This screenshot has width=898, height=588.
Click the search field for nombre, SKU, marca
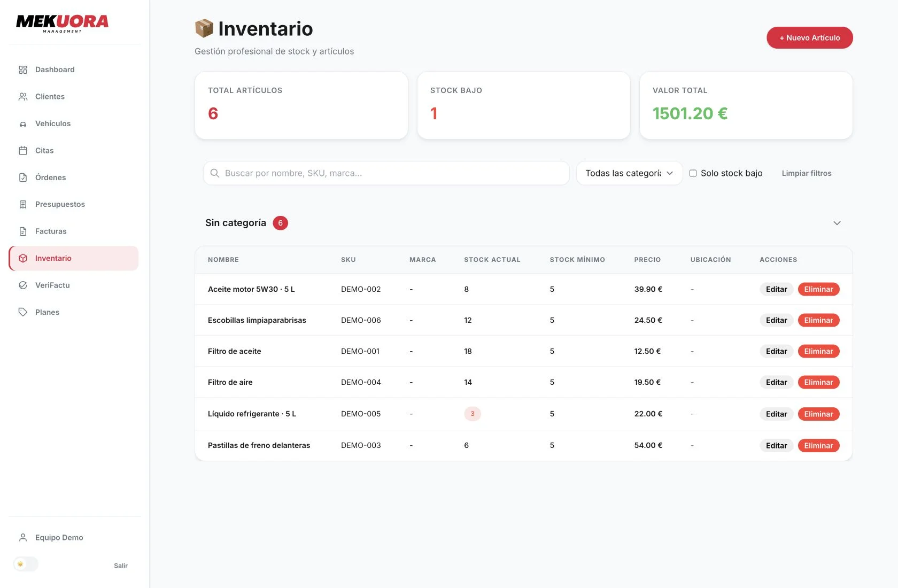386,173
